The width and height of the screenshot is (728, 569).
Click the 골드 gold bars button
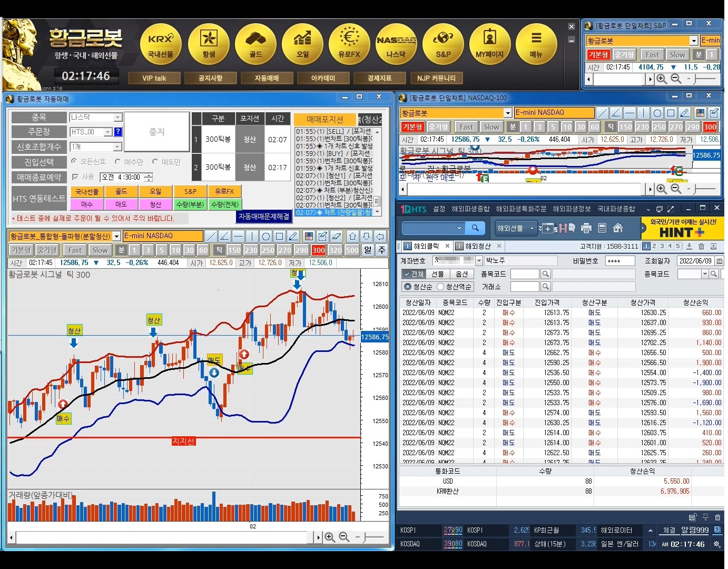click(256, 43)
